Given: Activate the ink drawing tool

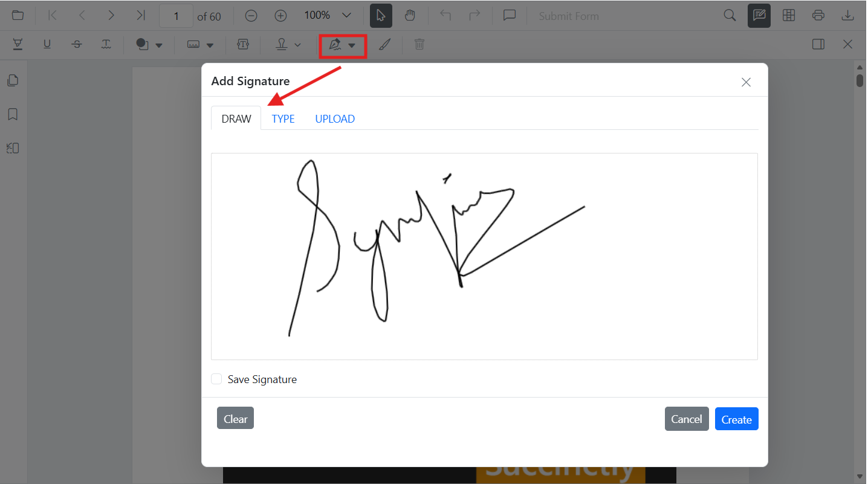Looking at the screenshot, I should [x=385, y=44].
